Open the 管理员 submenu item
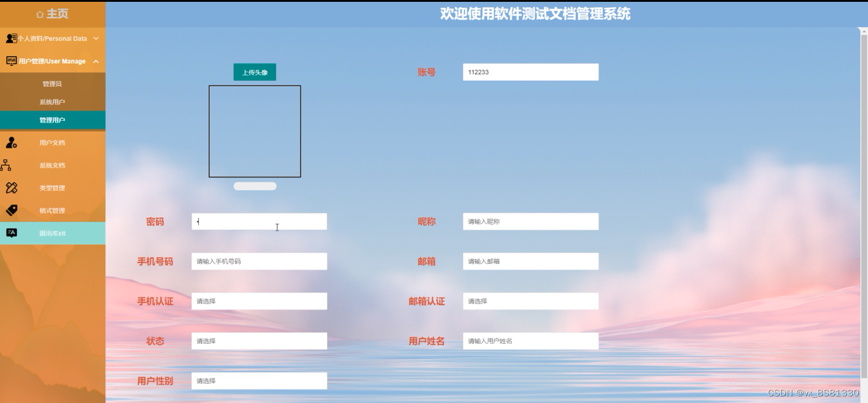This screenshot has width=868, height=403. (x=52, y=84)
